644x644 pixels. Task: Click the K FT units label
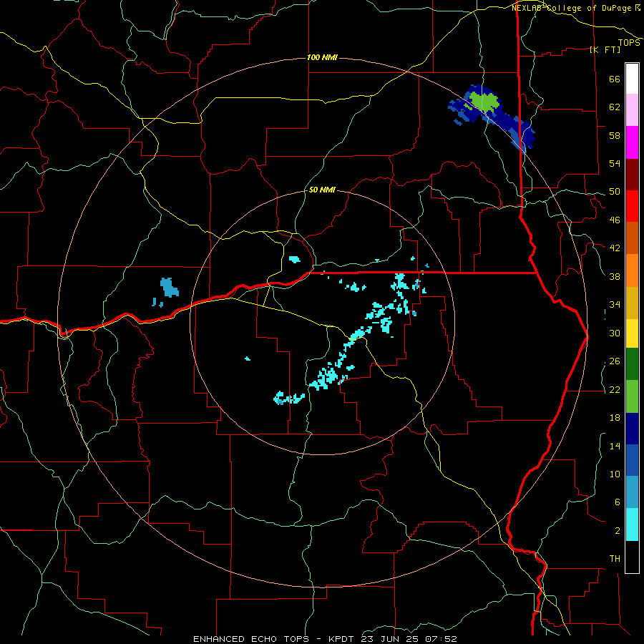tap(605, 49)
